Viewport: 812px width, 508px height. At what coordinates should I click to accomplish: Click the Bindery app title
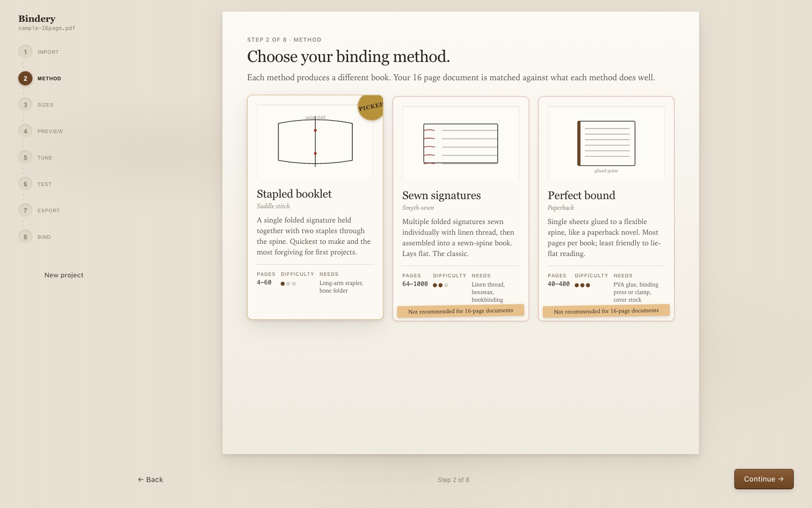point(37,19)
